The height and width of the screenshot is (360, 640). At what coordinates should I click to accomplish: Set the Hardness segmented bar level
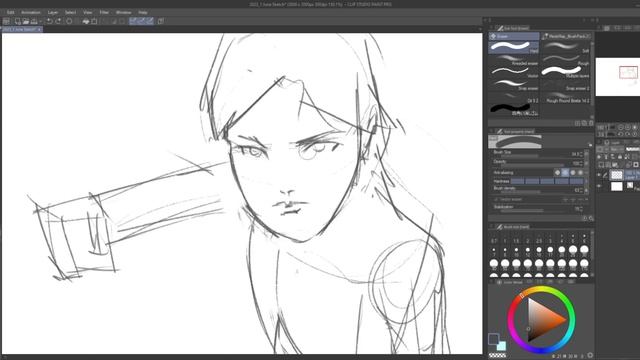(x=547, y=181)
